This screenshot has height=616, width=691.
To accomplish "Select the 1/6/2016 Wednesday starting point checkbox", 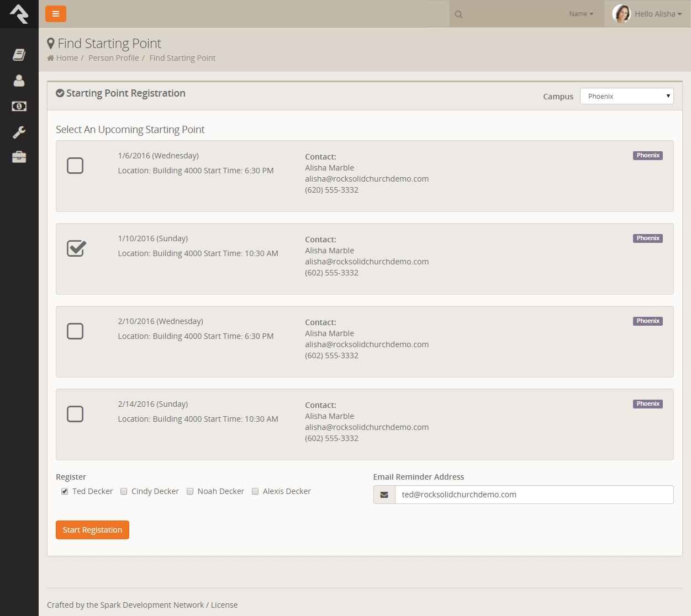I will (x=75, y=166).
